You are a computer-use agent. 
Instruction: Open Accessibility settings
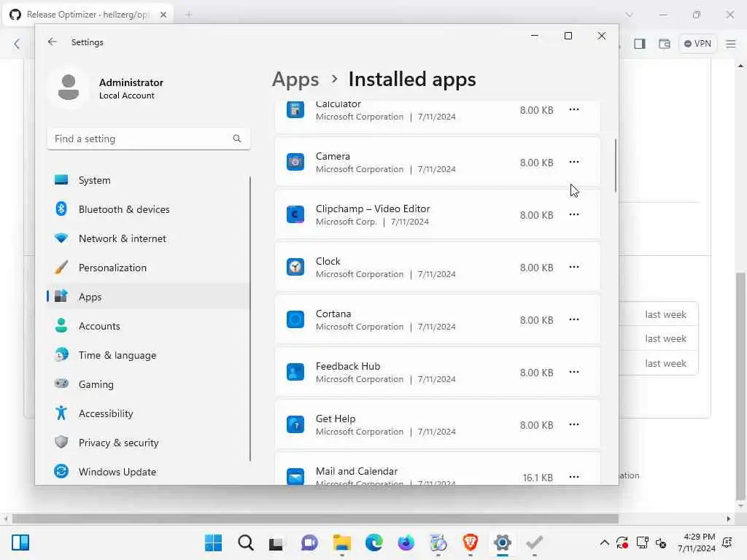tap(148, 413)
